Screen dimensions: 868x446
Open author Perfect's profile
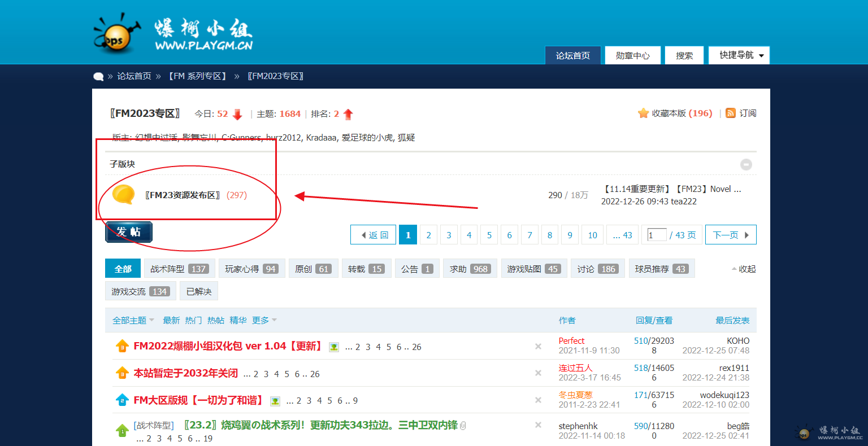click(x=571, y=341)
